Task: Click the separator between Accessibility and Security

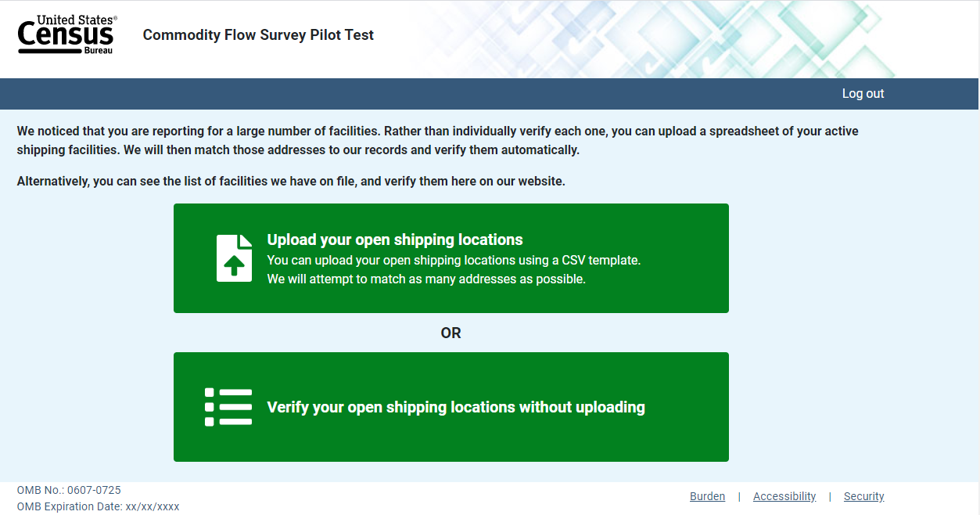Action: click(830, 496)
